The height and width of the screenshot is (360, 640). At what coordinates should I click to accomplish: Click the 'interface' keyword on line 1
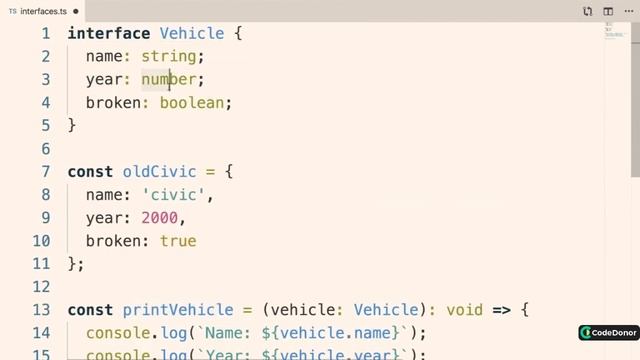coord(109,33)
